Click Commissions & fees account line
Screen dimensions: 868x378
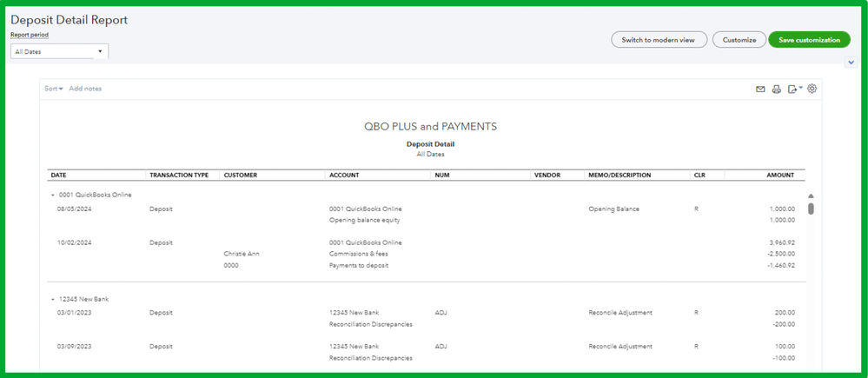(x=359, y=254)
